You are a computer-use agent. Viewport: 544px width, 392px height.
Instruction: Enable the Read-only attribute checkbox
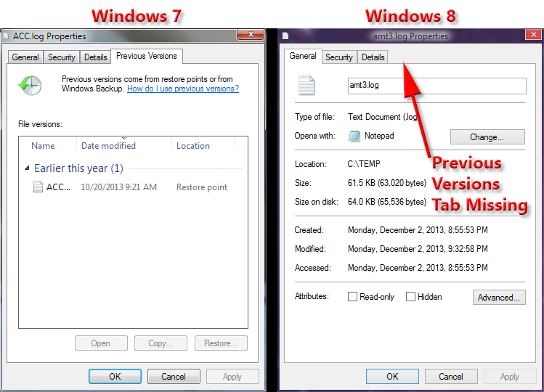pos(352,297)
